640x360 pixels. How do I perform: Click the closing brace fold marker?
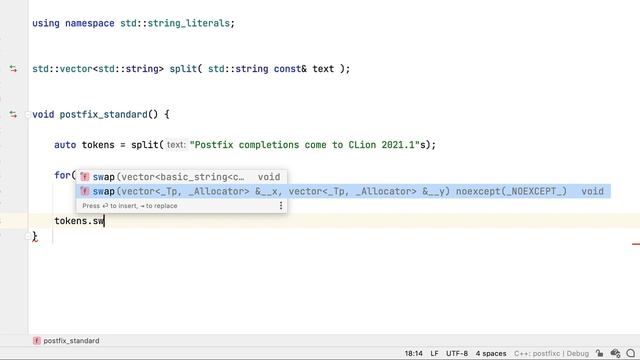pyautogui.click(x=28, y=236)
